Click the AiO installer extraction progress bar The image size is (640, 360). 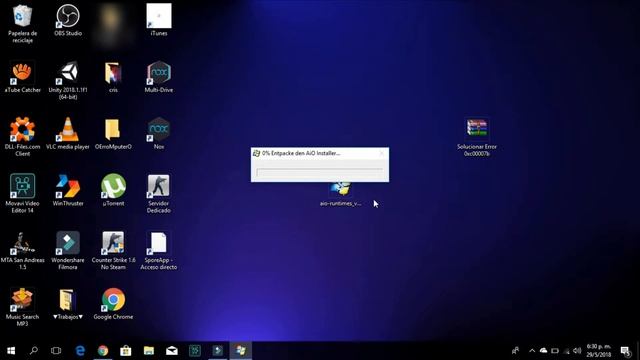(x=320, y=172)
